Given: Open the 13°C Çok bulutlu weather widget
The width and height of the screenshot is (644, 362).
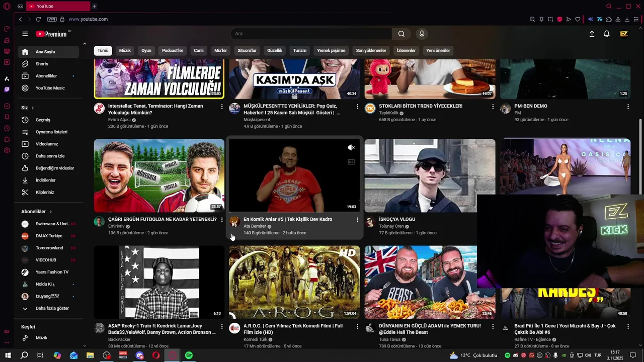Looking at the screenshot, I should [473, 355].
